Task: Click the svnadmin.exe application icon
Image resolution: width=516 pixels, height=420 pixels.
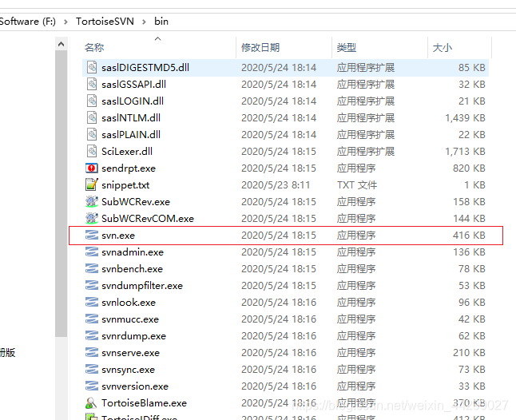Action: [x=92, y=252]
